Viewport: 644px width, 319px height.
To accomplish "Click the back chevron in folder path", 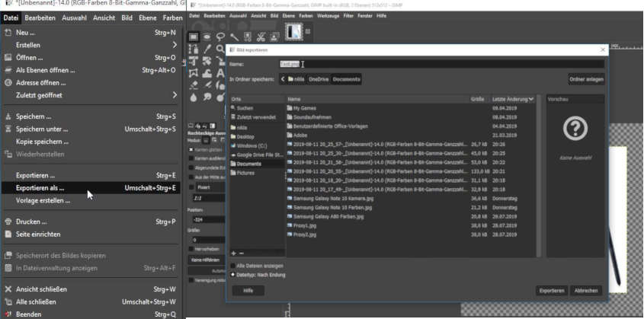I will [283, 79].
